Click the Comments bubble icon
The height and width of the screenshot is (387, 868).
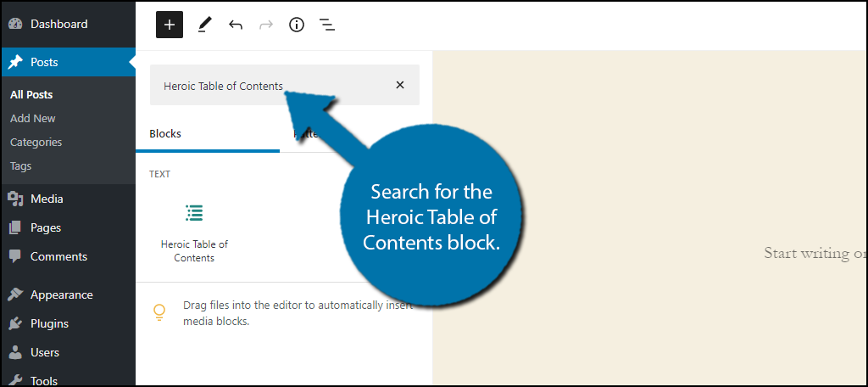15,256
